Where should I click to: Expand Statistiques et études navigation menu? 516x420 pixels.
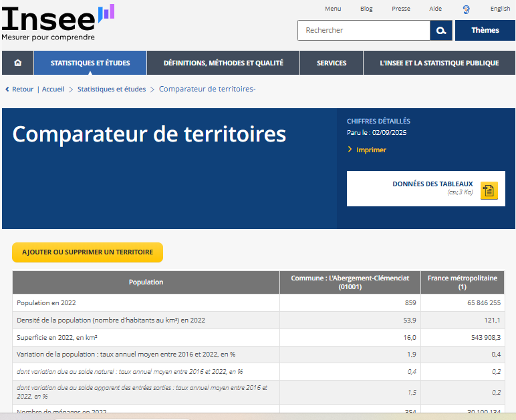click(90, 63)
